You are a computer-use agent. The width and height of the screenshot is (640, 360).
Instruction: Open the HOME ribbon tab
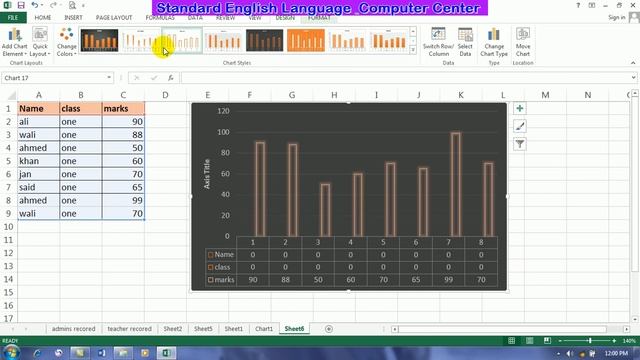point(43,18)
